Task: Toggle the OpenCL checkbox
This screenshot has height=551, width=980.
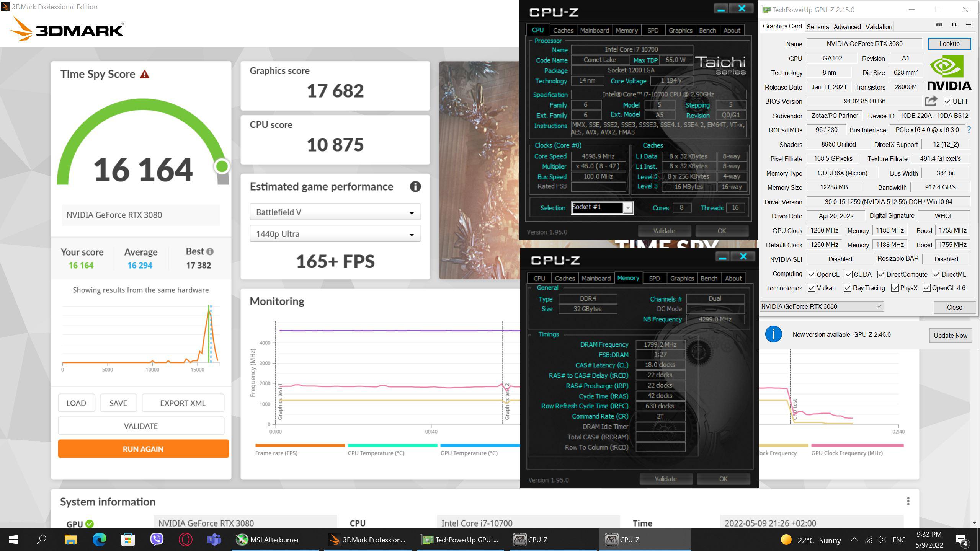Action: point(811,274)
